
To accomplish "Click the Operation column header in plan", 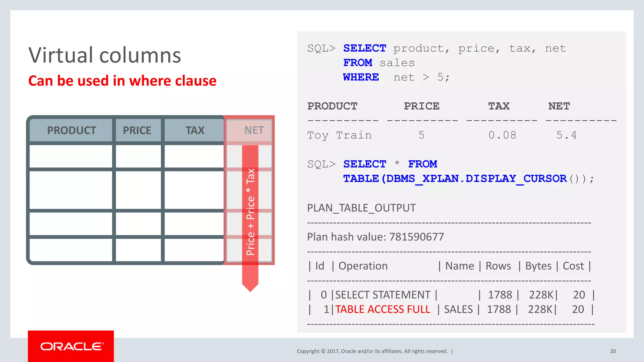I will click(363, 266).
